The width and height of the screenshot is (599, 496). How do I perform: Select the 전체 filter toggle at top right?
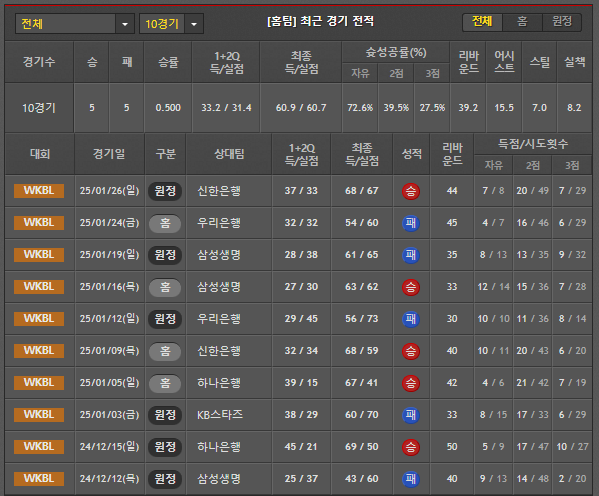tap(482, 22)
